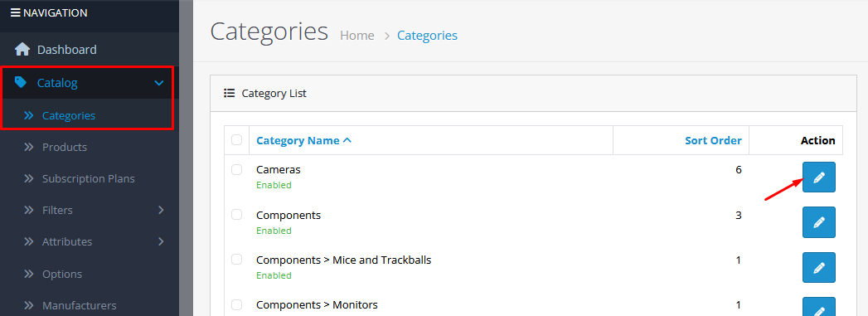868x316 pixels.
Task: Open the Manufacturers menu item
Action: (79, 305)
